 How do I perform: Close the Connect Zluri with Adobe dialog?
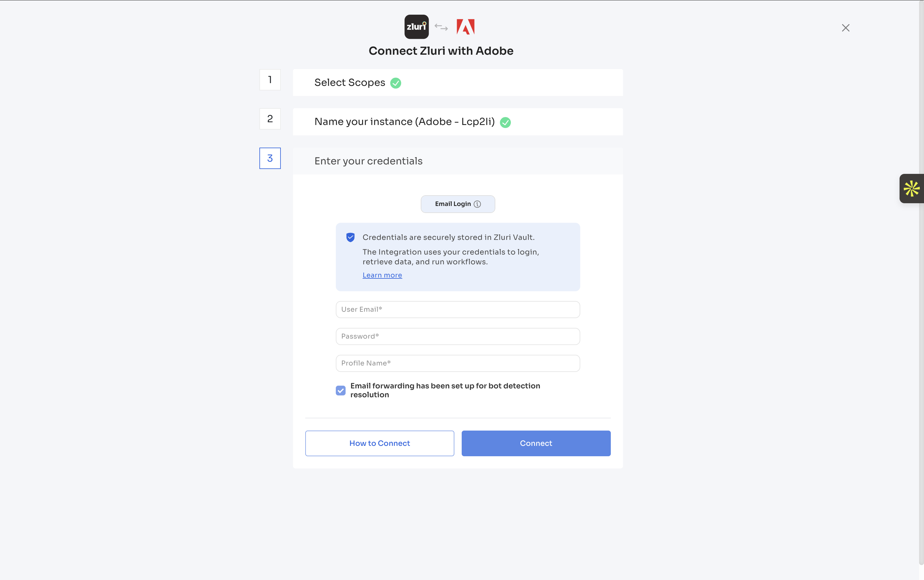pyautogui.click(x=846, y=28)
